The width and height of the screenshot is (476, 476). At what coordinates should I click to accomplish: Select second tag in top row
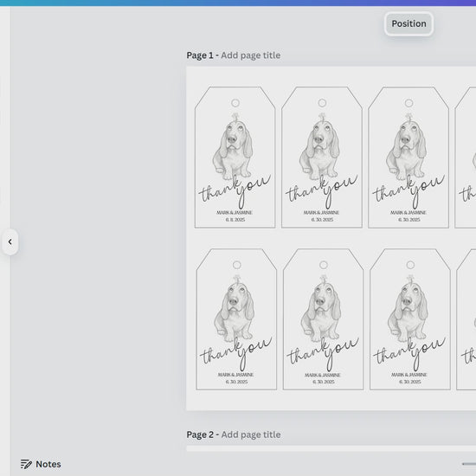[322, 158]
